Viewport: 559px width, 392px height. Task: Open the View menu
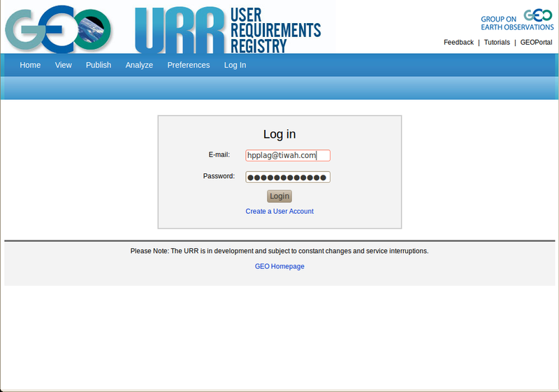point(64,65)
